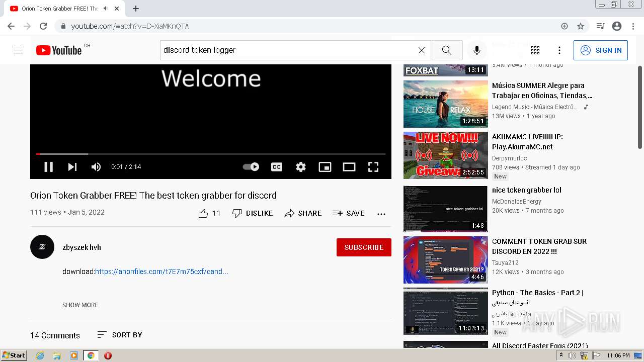Open the player settings gear

click(x=301, y=167)
